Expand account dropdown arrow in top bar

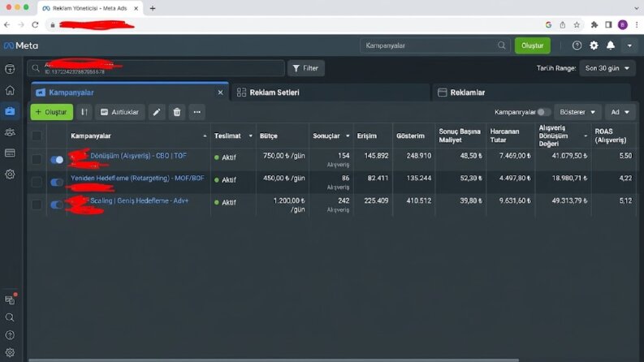point(629,45)
